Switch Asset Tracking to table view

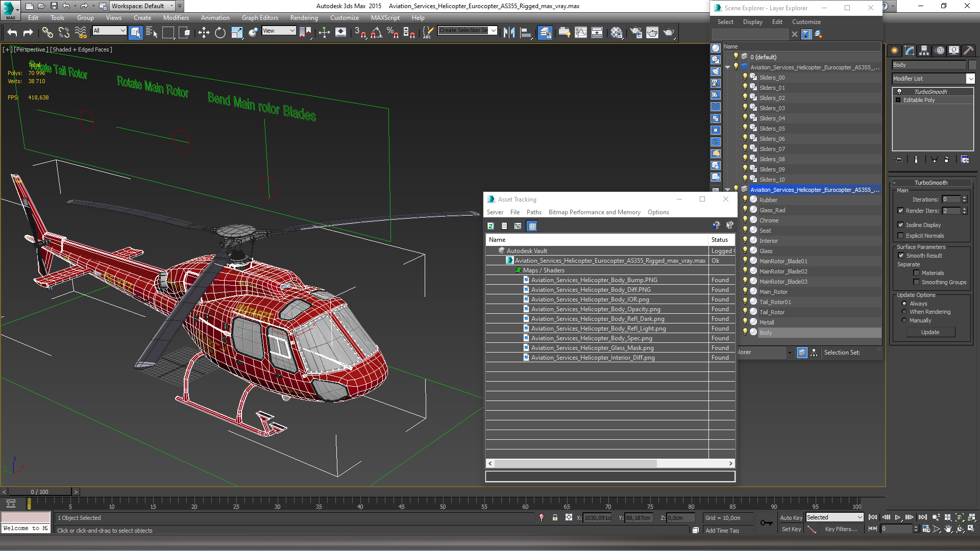pos(532,226)
